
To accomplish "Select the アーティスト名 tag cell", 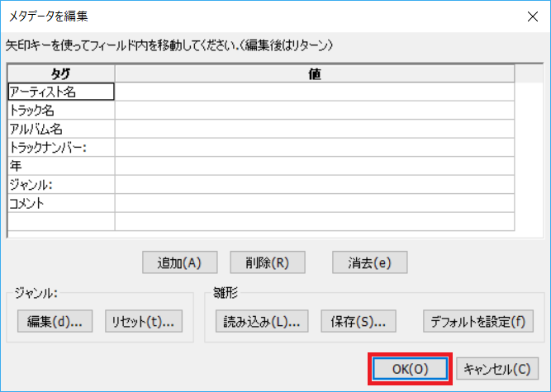I will pos(61,92).
